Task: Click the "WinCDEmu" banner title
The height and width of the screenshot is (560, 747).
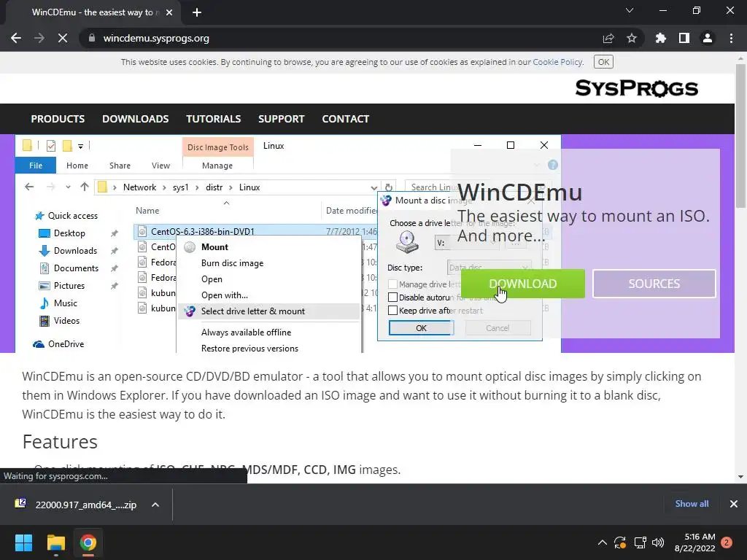Action: click(x=519, y=192)
